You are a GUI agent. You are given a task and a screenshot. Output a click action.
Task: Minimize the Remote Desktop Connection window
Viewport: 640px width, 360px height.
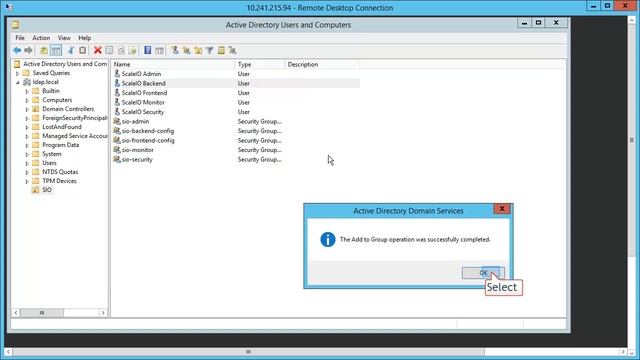click(593, 6)
